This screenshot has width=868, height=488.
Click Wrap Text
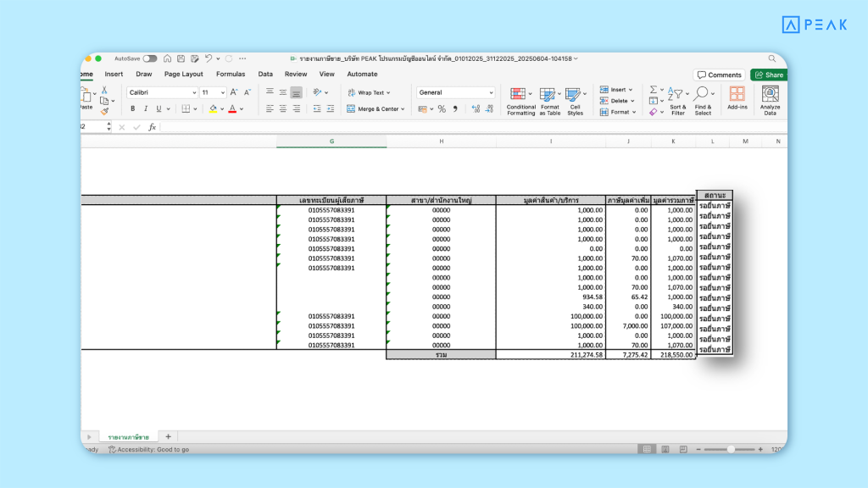(369, 92)
